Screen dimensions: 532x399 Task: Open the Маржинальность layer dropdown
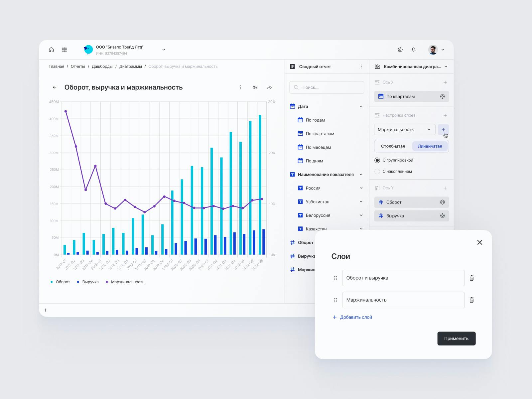pos(405,129)
